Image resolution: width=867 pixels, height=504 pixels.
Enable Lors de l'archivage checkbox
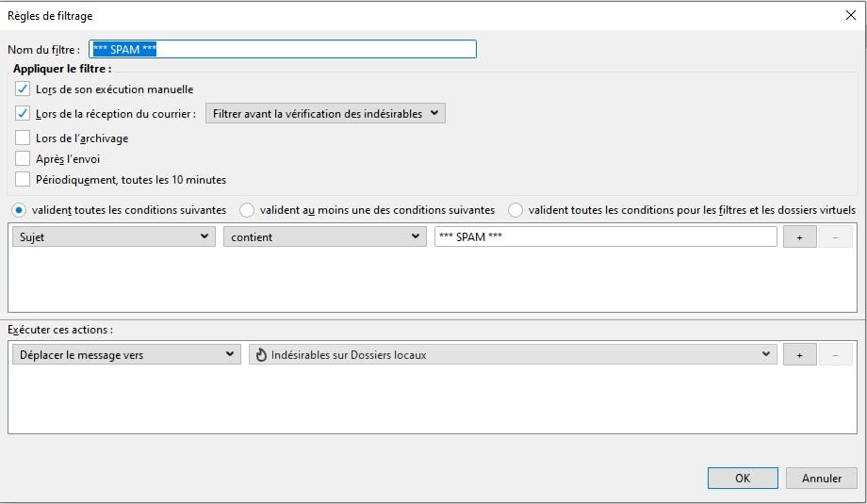coord(23,138)
